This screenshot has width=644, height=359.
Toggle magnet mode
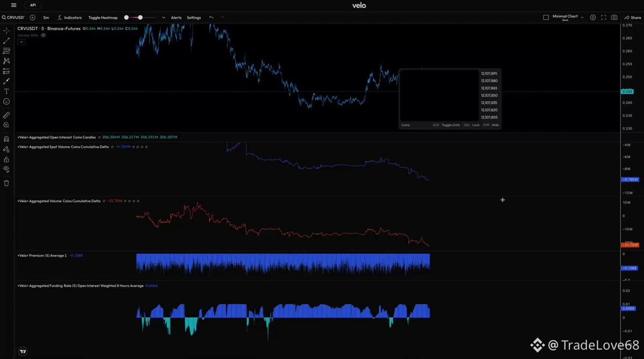6,139
